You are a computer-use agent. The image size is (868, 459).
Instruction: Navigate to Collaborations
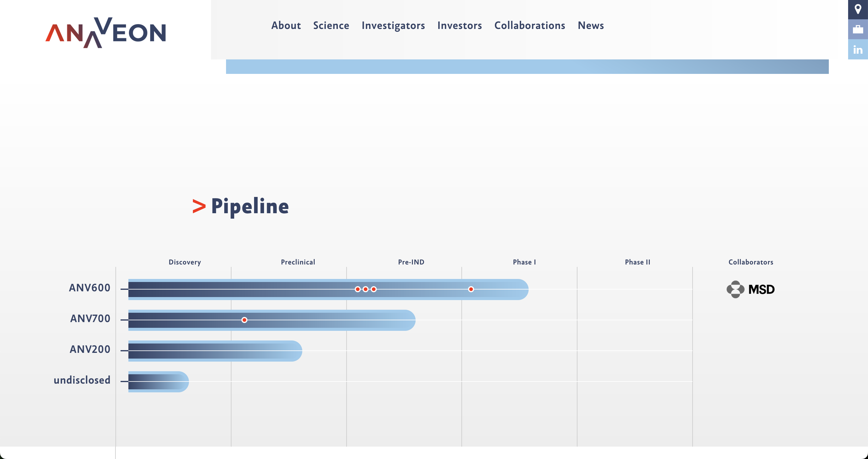[530, 25]
